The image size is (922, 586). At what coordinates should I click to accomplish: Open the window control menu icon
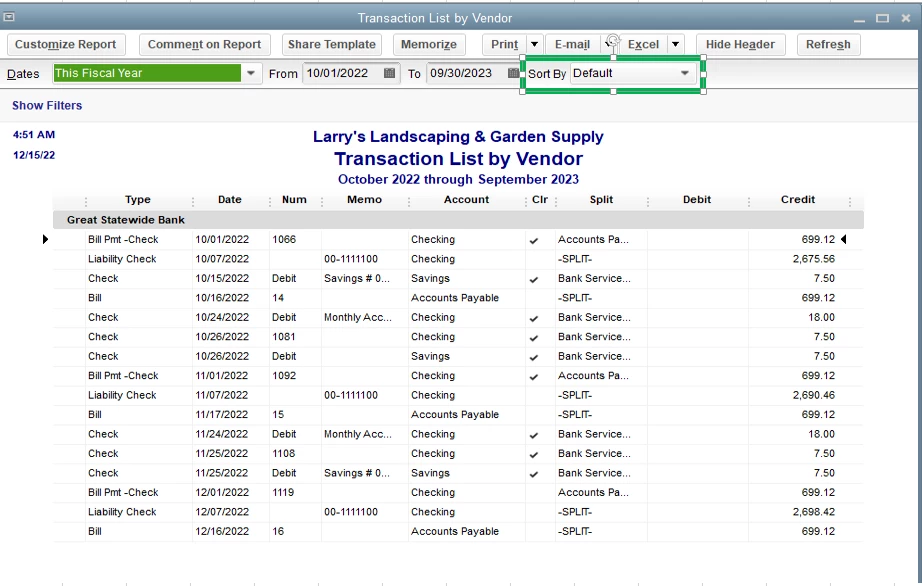(x=9, y=18)
